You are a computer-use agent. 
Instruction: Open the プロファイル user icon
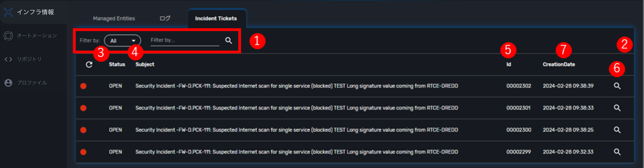(x=8, y=83)
